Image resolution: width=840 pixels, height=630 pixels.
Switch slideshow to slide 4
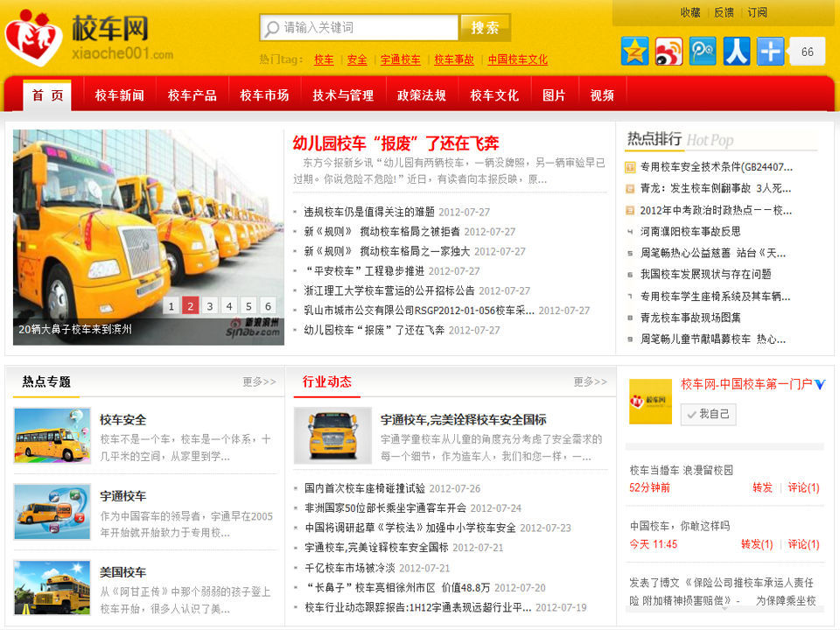click(x=229, y=306)
